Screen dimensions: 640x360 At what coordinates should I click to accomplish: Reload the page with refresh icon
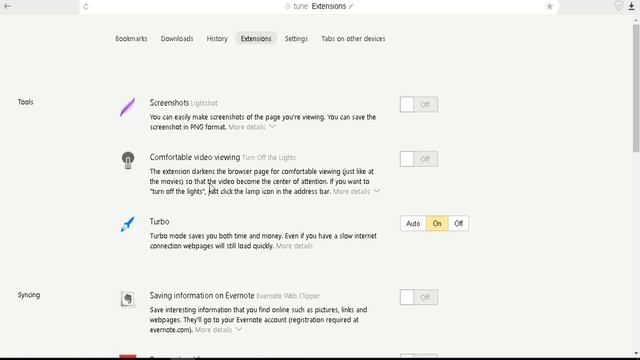[86, 7]
